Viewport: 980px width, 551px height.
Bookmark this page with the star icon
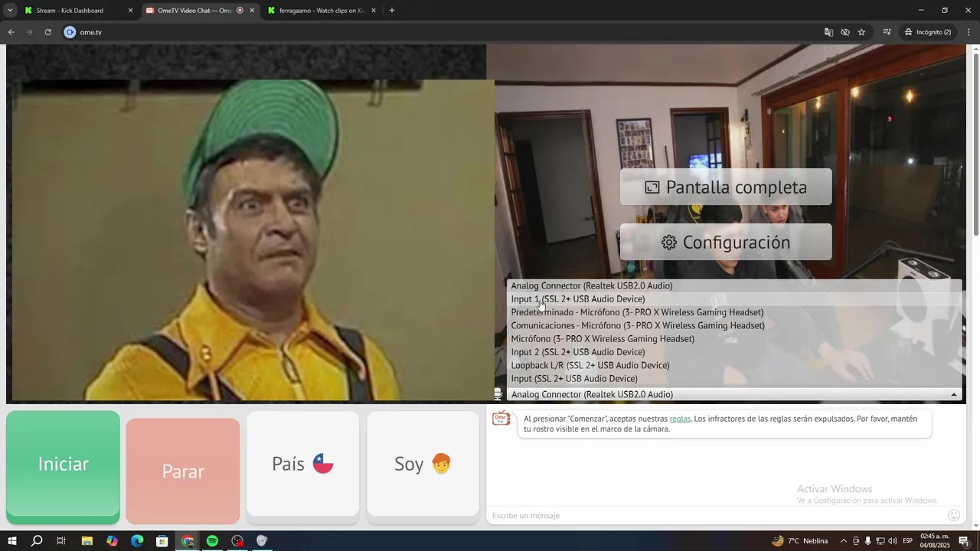coord(861,32)
